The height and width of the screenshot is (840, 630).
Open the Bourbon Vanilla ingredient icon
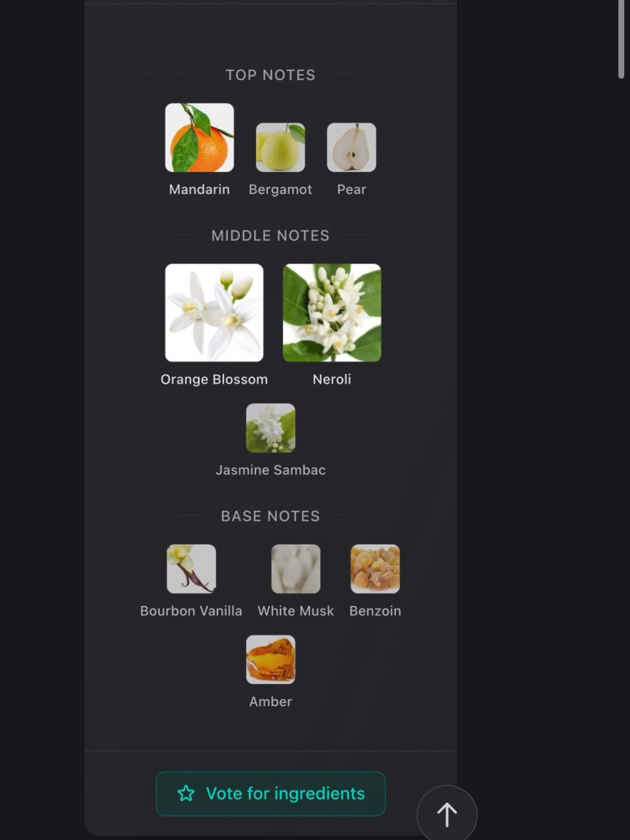click(x=192, y=569)
